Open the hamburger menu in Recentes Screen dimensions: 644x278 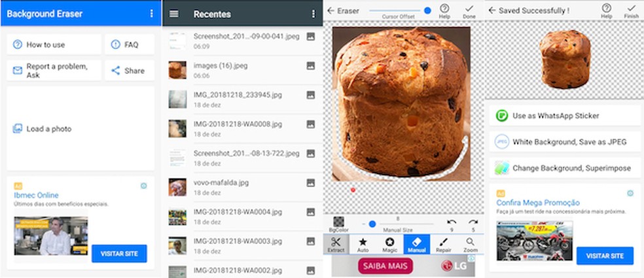pos(174,14)
